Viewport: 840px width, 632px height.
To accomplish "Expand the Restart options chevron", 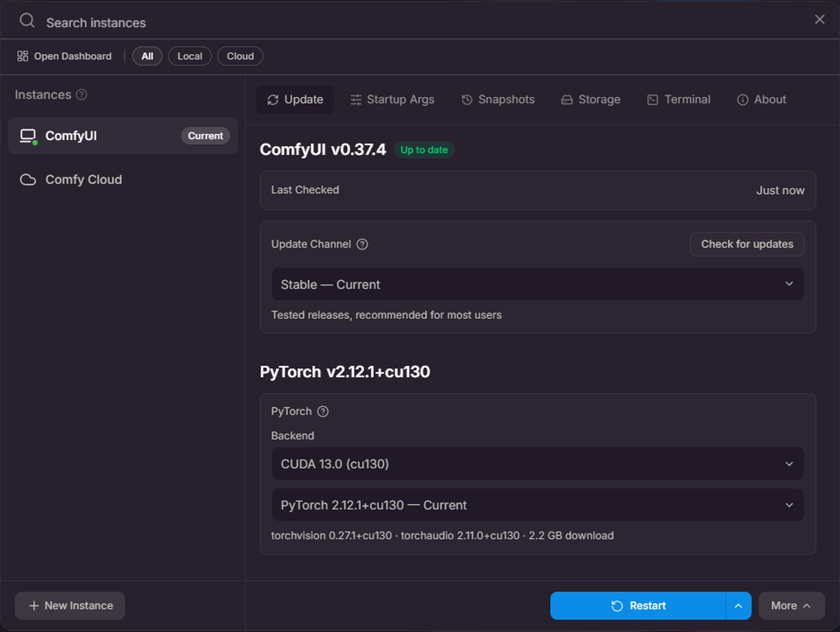I will coord(739,606).
